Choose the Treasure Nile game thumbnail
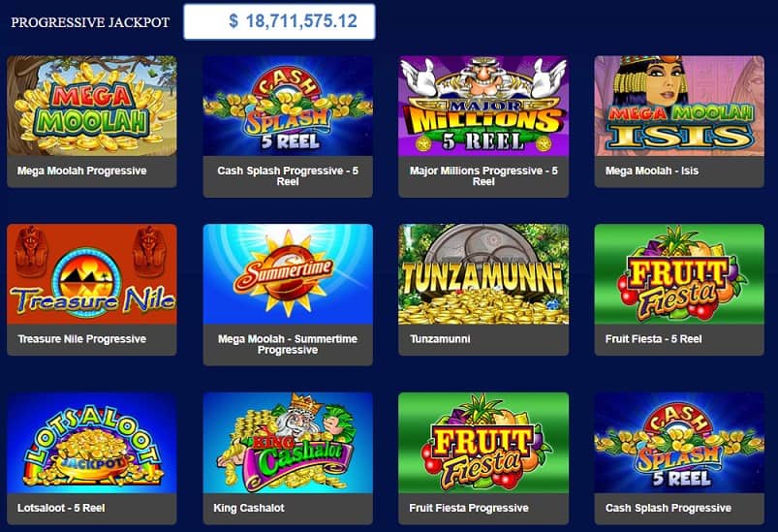Viewport: 778px width, 532px height. [92, 274]
